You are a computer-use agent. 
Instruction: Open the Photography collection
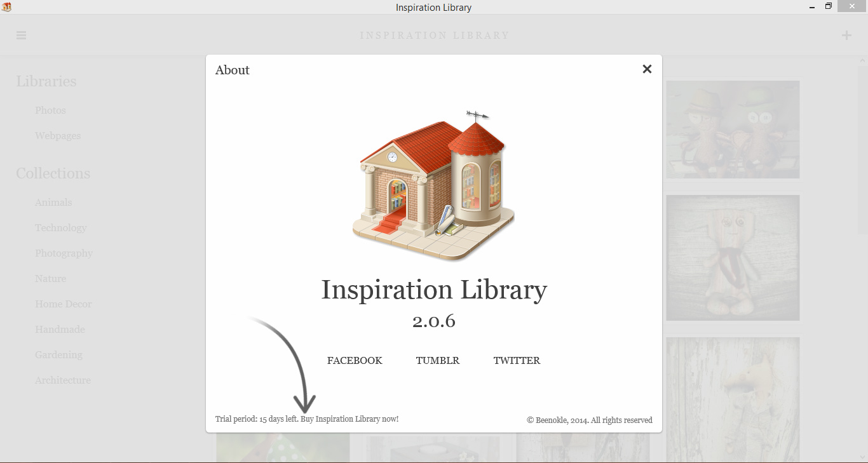click(64, 253)
